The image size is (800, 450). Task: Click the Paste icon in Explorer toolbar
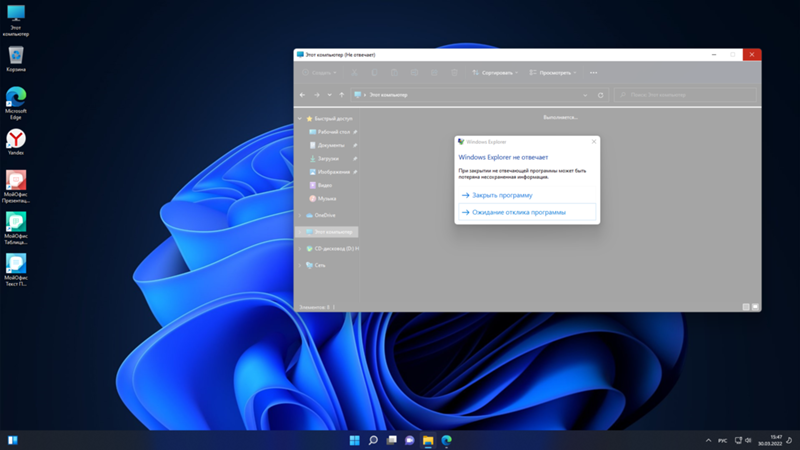[x=394, y=72]
